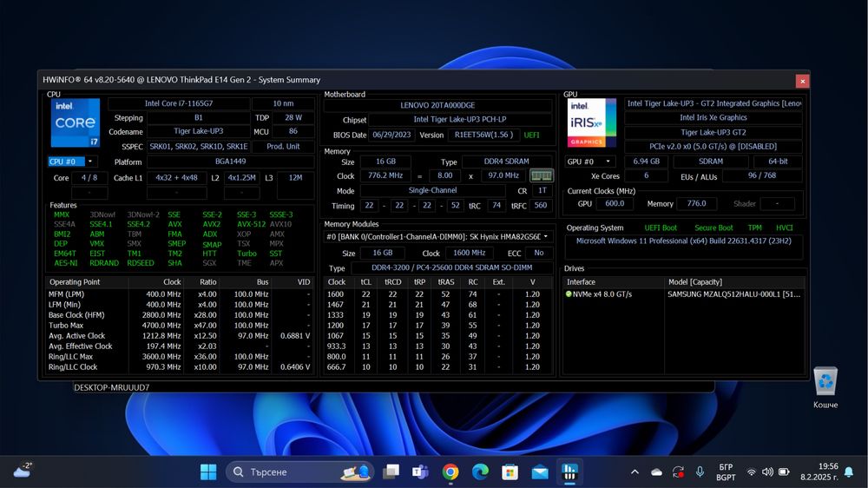Expand the memory module BANK 0 dropdown
Image resolution: width=868 pixels, height=488 pixels.
[437, 236]
